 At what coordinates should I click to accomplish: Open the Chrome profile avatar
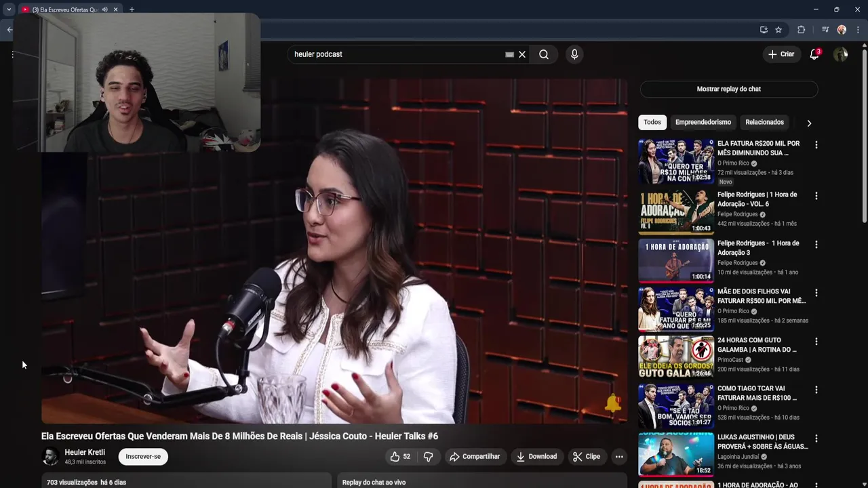(842, 30)
